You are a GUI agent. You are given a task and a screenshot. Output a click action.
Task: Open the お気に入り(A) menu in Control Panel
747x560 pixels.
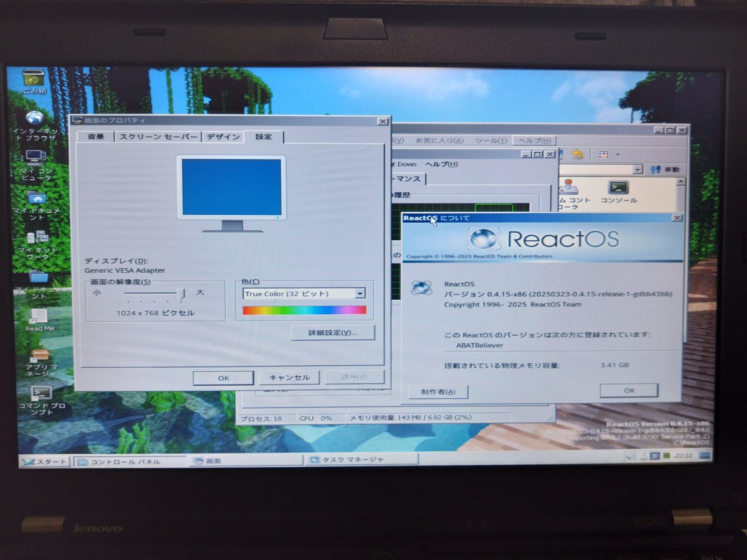(439, 141)
